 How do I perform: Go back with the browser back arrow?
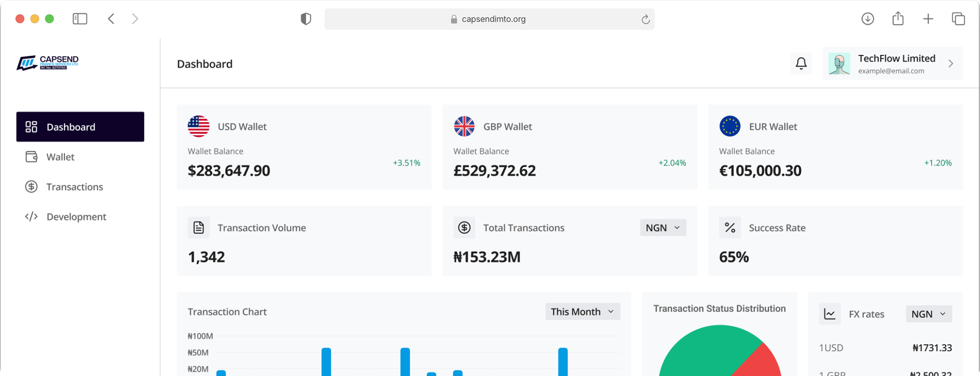point(111,19)
